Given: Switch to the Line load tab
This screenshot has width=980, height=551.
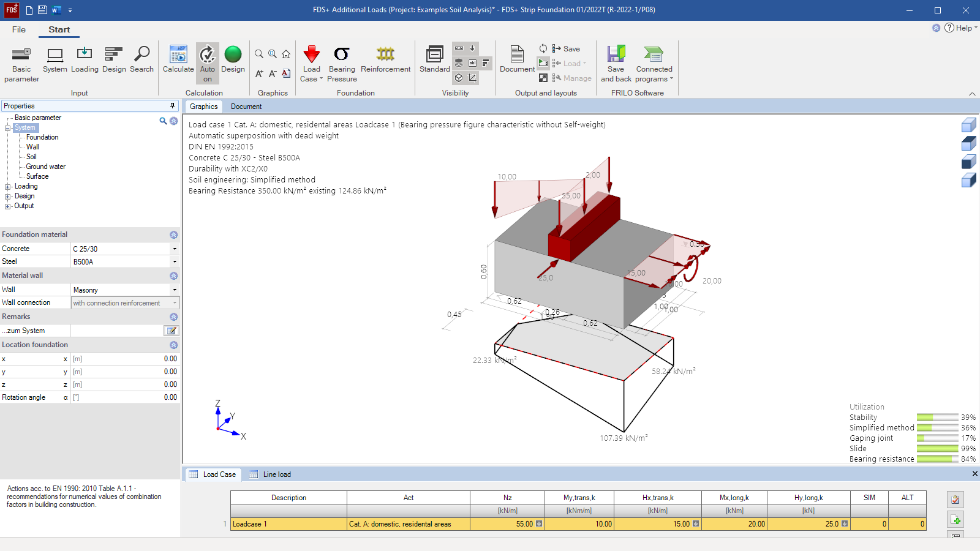Looking at the screenshot, I should [x=271, y=474].
